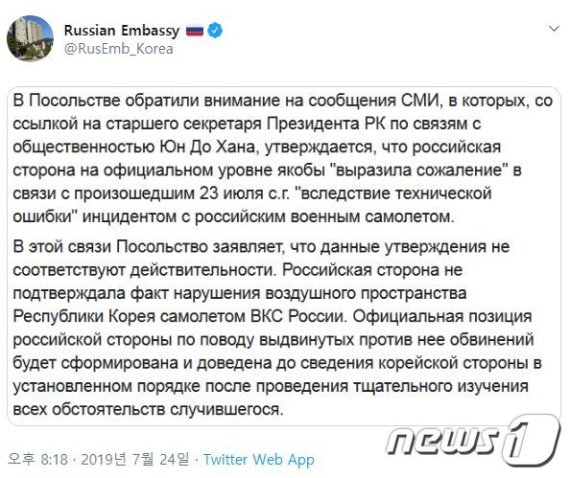The width and height of the screenshot is (570, 478).
Task: Click the Russian flag emoji icon
Action: 195,31
